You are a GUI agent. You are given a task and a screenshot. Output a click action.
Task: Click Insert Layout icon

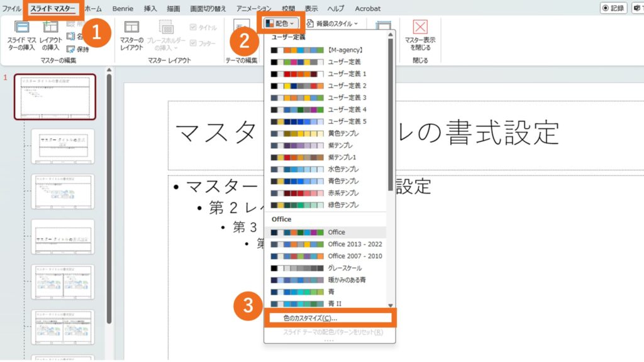(x=50, y=27)
